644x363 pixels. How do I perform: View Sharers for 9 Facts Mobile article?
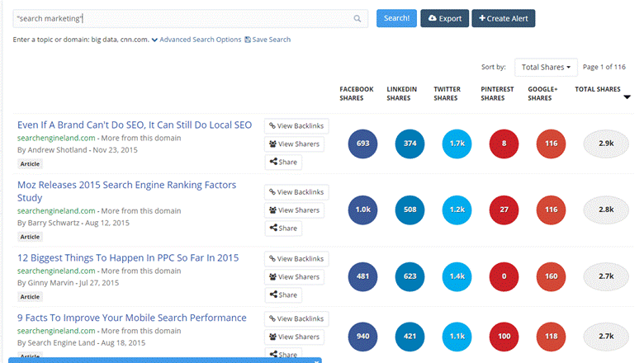click(295, 337)
